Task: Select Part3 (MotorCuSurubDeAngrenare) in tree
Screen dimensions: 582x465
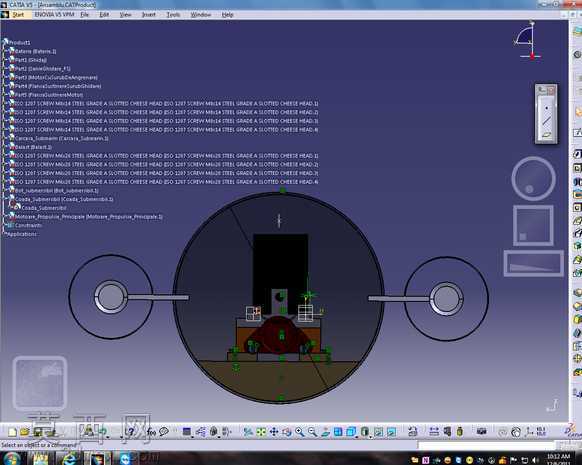Action: [x=56, y=77]
